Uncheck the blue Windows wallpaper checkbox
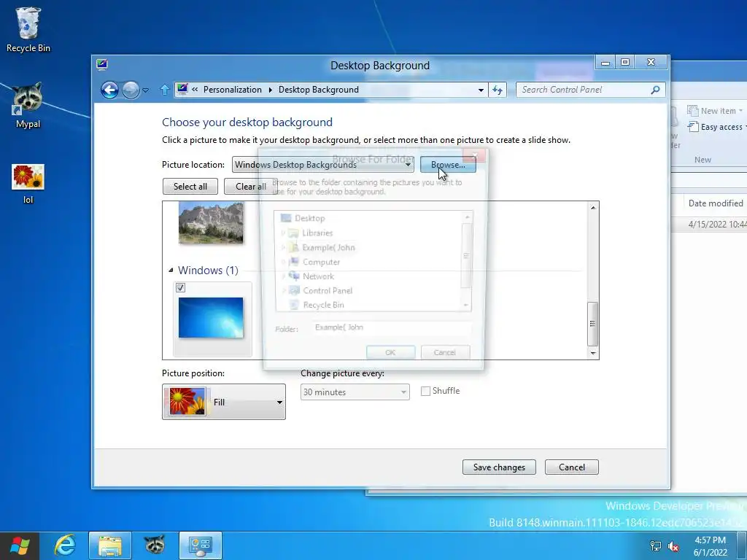Screen dimensions: 747x560 tap(181, 287)
